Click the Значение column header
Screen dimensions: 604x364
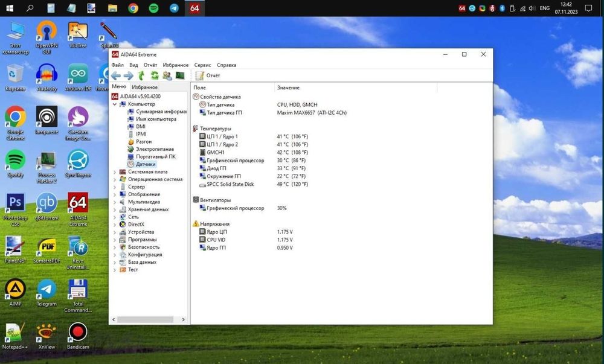click(x=288, y=88)
